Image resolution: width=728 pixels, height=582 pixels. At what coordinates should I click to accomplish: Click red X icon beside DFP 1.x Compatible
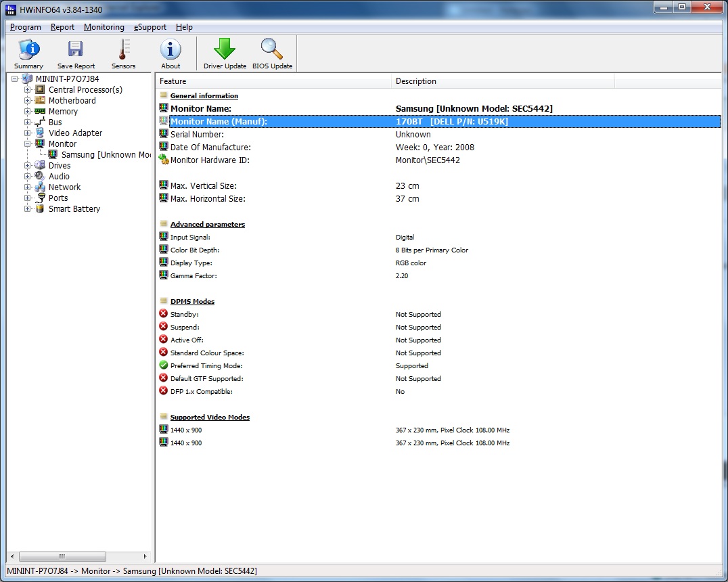164,390
